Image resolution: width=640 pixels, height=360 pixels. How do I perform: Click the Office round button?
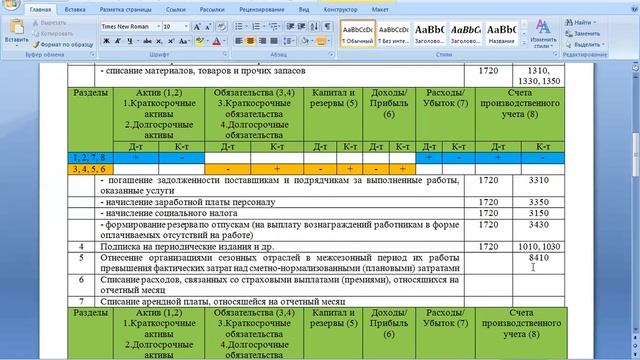pyautogui.click(x=11, y=4)
